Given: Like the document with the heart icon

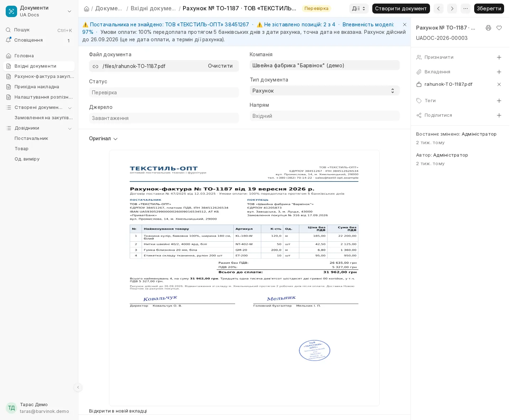Looking at the screenshot, I should [x=499, y=28].
